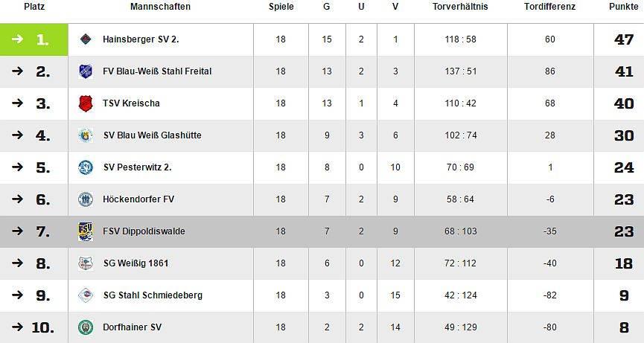
Task: Click the red TSV Kreischa crest
Action: click(86, 103)
